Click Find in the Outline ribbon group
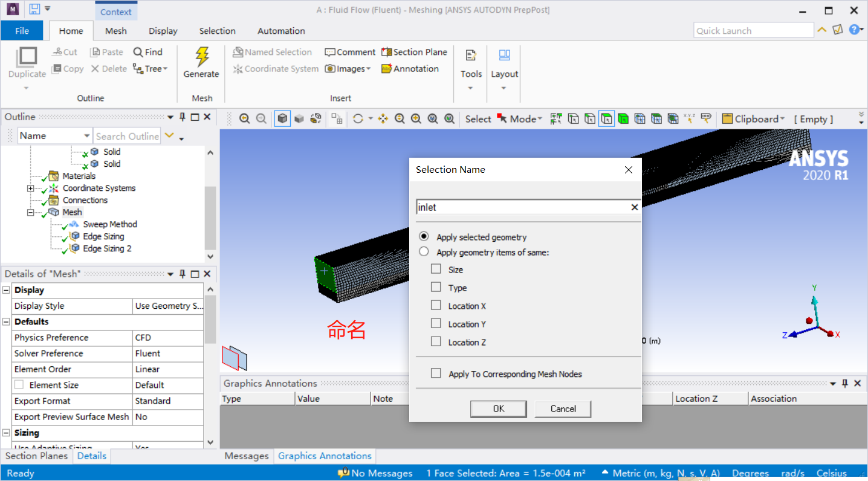The width and height of the screenshot is (868, 481). [148, 52]
